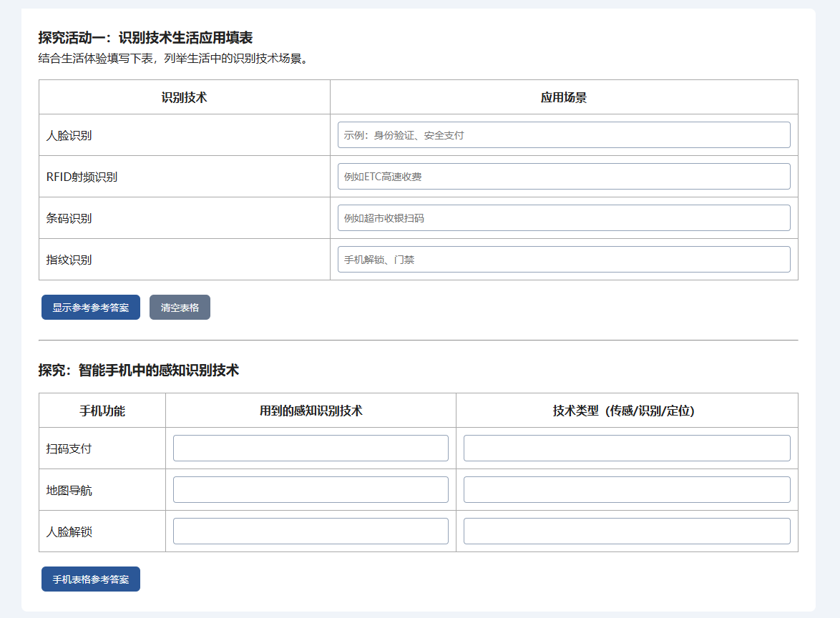This screenshot has width=840, height=618.
Task: Click the 应用场景 column header
Action: (564, 97)
